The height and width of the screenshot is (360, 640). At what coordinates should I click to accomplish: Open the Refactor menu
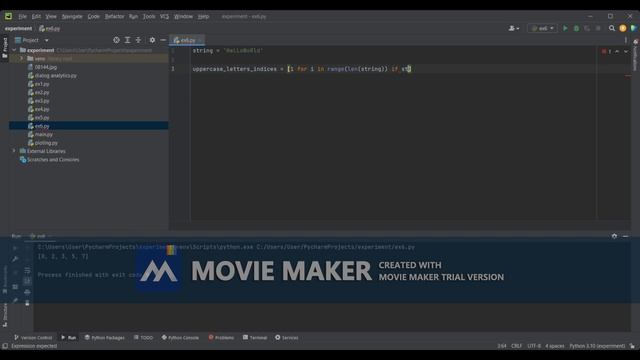pyautogui.click(x=114, y=16)
